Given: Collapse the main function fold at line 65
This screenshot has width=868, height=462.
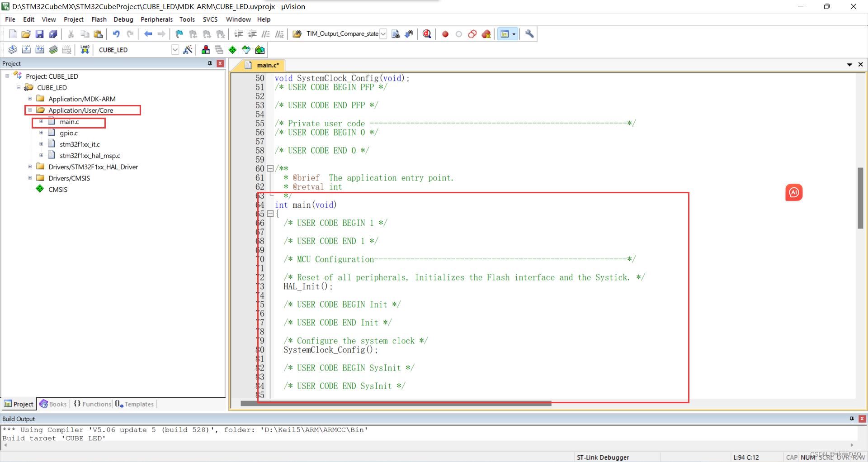Looking at the screenshot, I should (270, 214).
